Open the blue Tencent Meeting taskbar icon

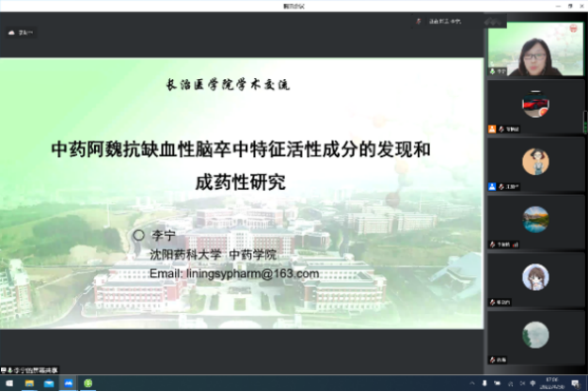[68, 384]
